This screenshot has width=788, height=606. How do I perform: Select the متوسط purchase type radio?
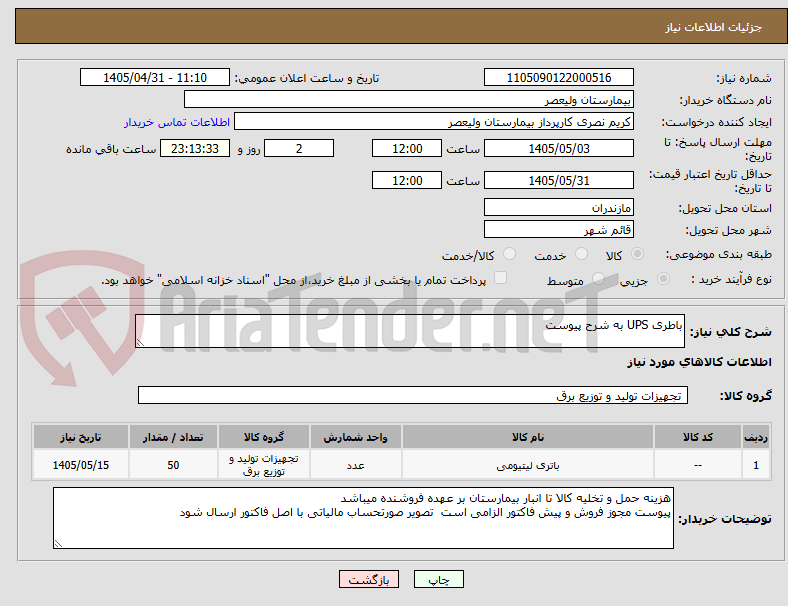[x=598, y=279]
